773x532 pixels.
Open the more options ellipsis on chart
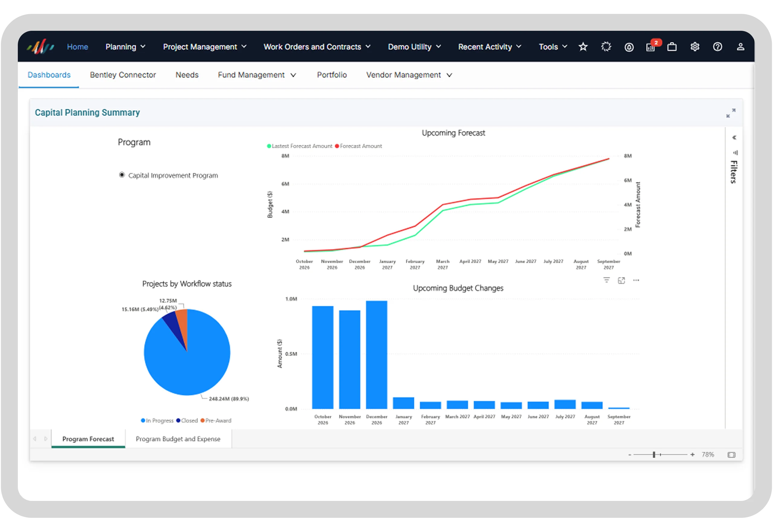[636, 280]
